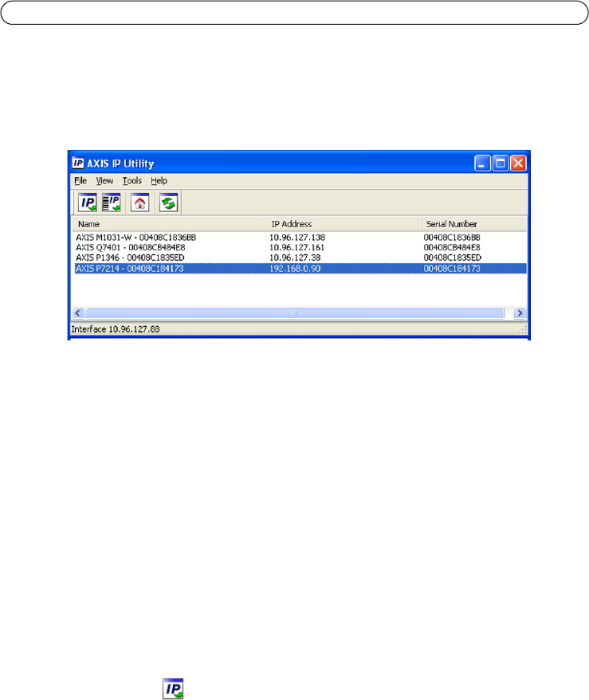Screen dimensions: 589x700
Task: Open the View menu
Action: (x=104, y=181)
